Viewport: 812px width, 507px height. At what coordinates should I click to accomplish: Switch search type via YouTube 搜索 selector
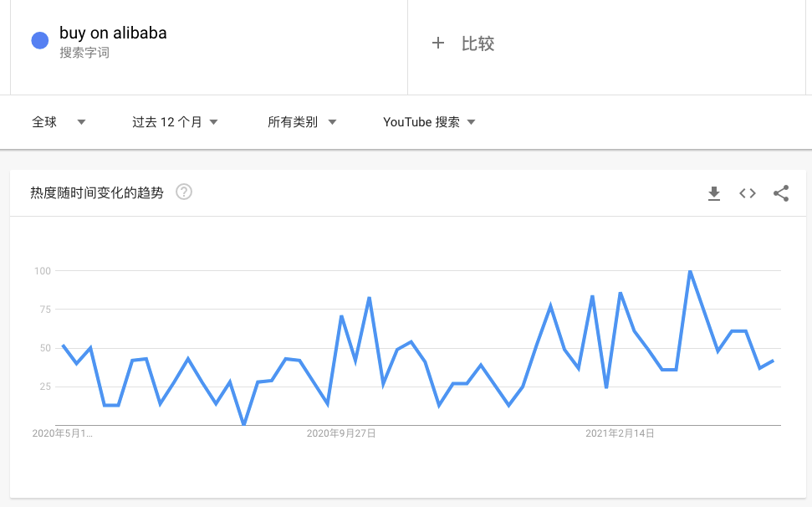(422, 121)
